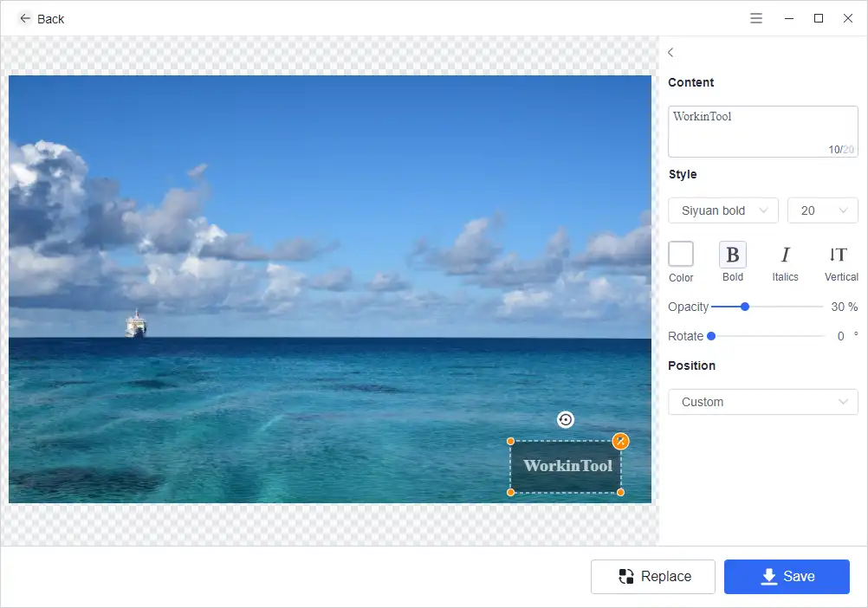This screenshot has height=608, width=868.
Task: Maximize the application window
Action: click(818, 18)
